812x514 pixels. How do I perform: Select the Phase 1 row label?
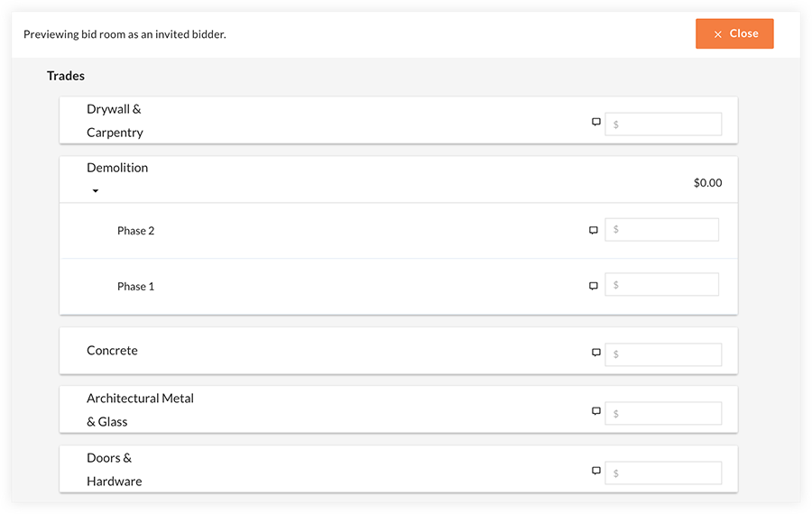coord(135,287)
